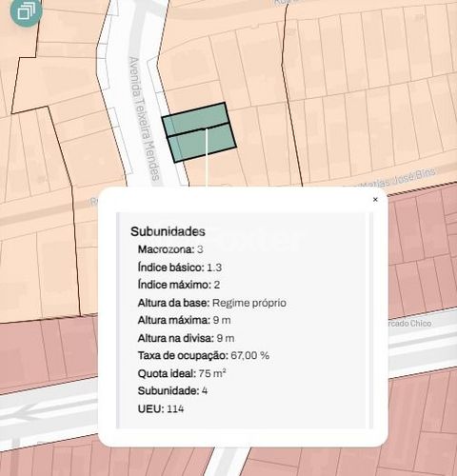Select the Índice básico 1.3 line
The image size is (457, 476).
click(x=180, y=268)
